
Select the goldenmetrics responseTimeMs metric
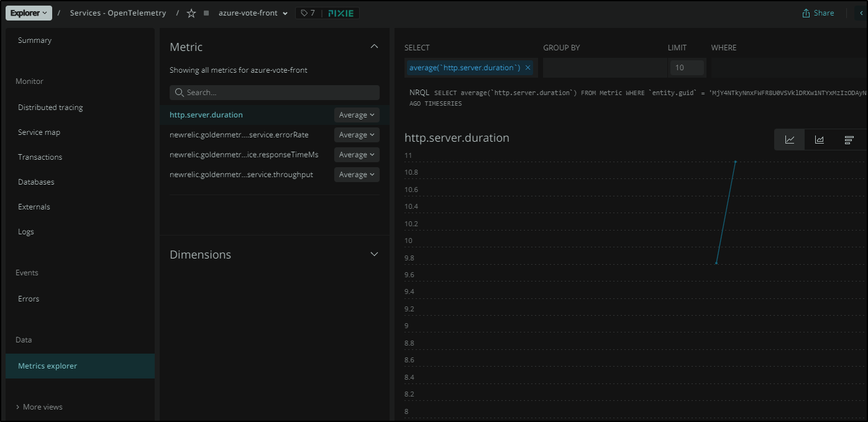click(x=244, y=155)
